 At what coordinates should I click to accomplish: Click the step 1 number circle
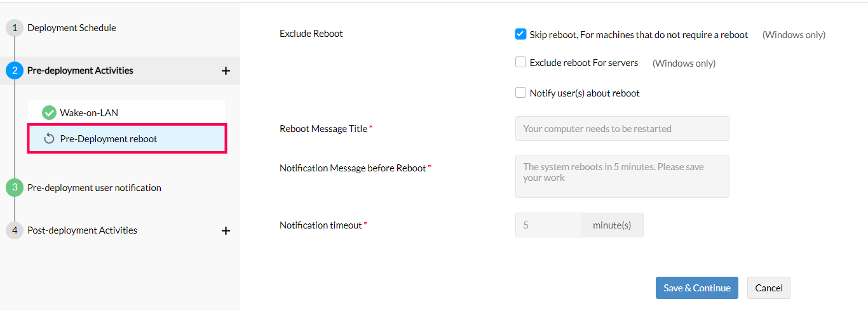click(15, 28)
